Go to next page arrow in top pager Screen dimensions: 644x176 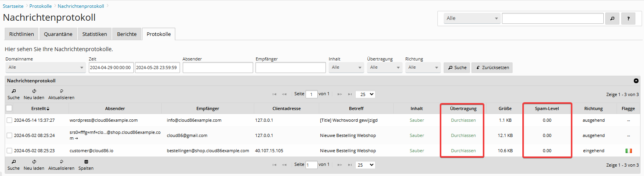pyautogui.click(x=340, y=94)
